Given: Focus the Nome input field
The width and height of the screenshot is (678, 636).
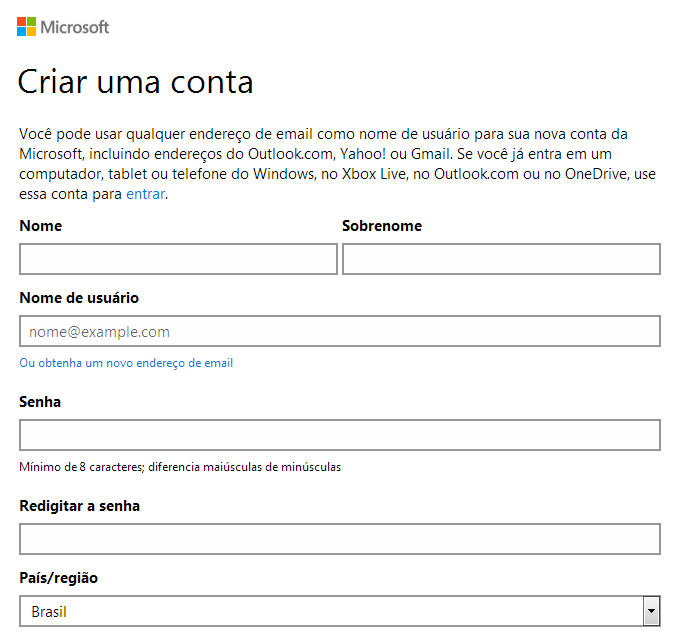Looking at the screenshot, I should [x=178, y=259].
